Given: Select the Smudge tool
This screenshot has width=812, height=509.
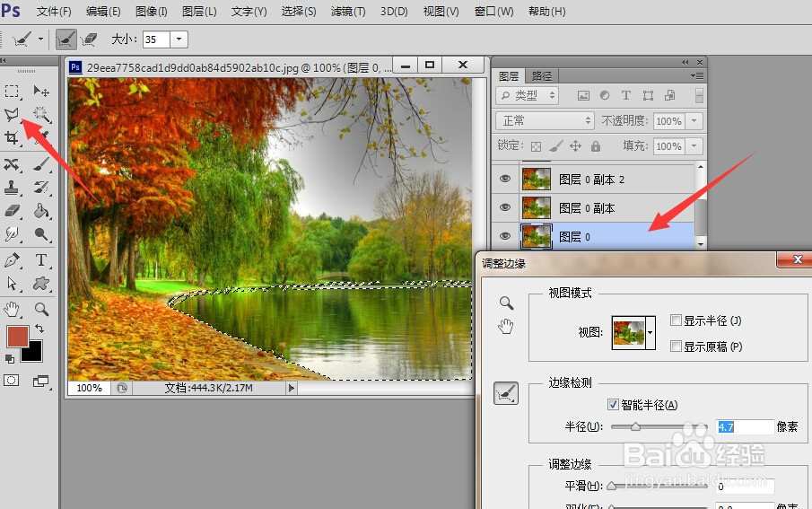Looking at the screenshot, I should [12, 234].
